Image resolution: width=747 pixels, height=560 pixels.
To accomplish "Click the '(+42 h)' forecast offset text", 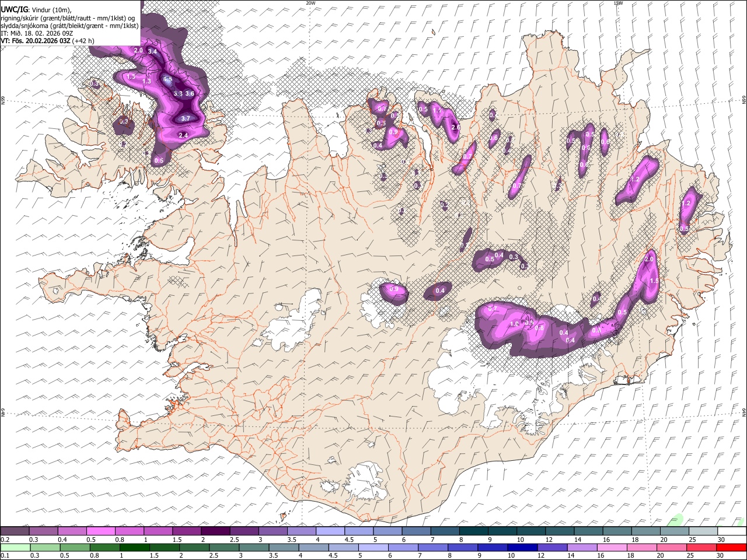I will (83, 41).
